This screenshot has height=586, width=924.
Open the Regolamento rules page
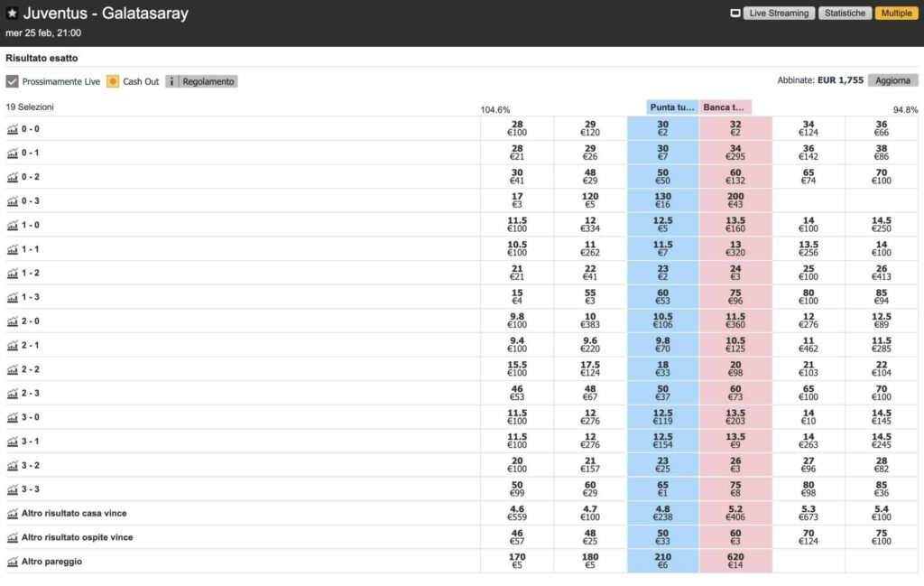[x=208, y=81]
